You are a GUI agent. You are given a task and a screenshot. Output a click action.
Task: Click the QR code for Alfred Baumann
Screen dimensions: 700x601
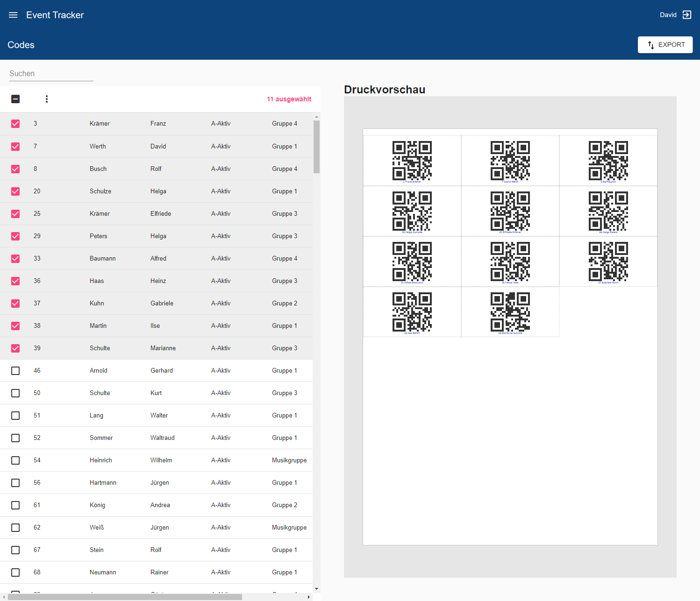pos(412,262)
